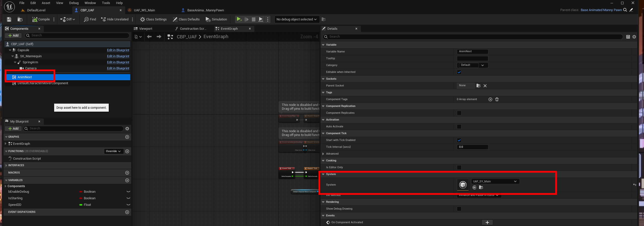Open the Debug menu
Screen dimensions: 644x226
point(74,3)
